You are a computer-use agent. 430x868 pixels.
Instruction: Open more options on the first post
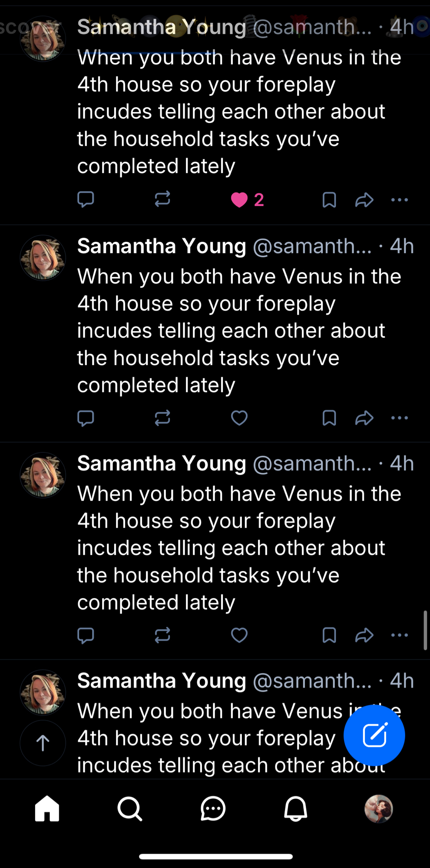400,200
